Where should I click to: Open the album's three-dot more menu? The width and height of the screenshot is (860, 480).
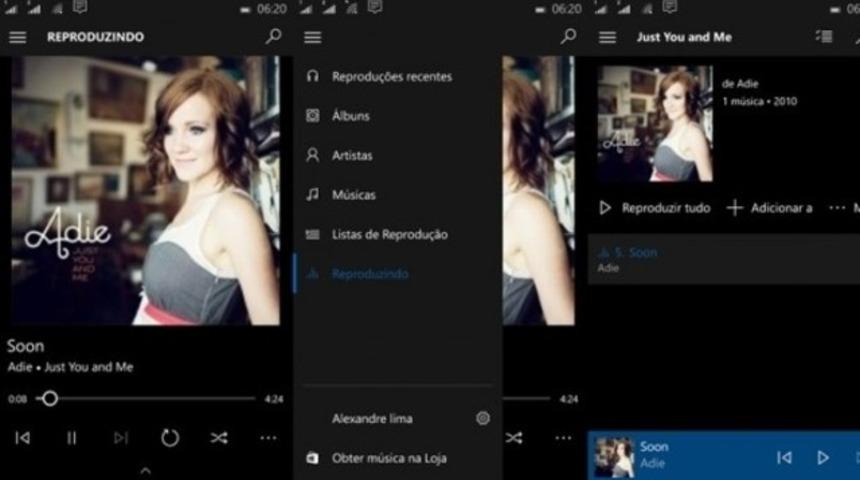click(x=837, y=208)
